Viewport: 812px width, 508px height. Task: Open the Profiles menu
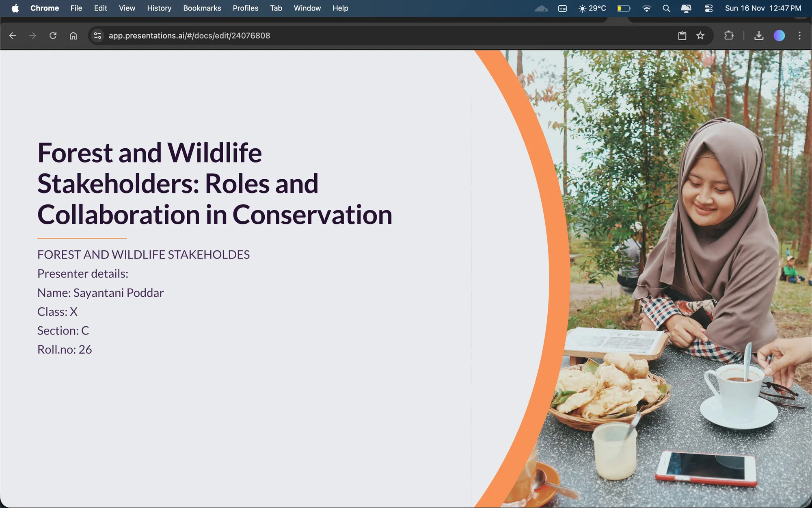point(246,8)
